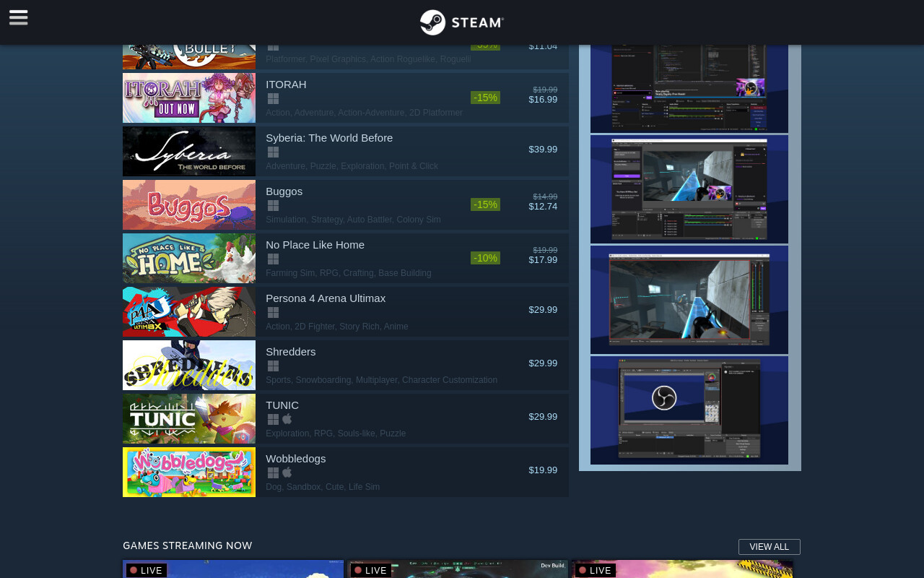Click Windows icon under ITORAH
Image resolution: width=924 pixels, height=578 pixels.
[273, 98]
